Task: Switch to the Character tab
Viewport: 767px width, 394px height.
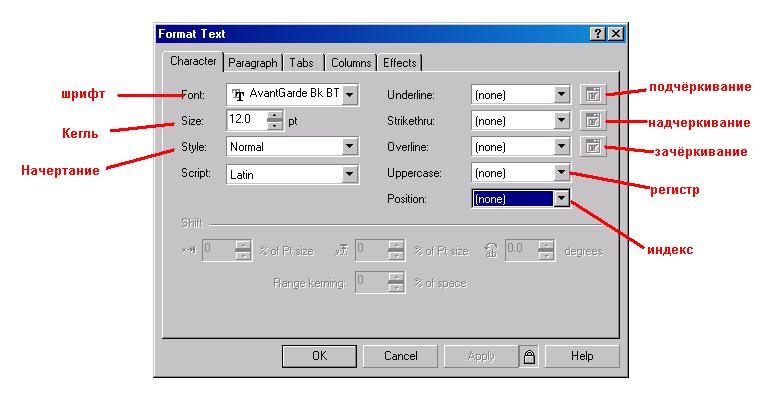Action: point(193,62)
